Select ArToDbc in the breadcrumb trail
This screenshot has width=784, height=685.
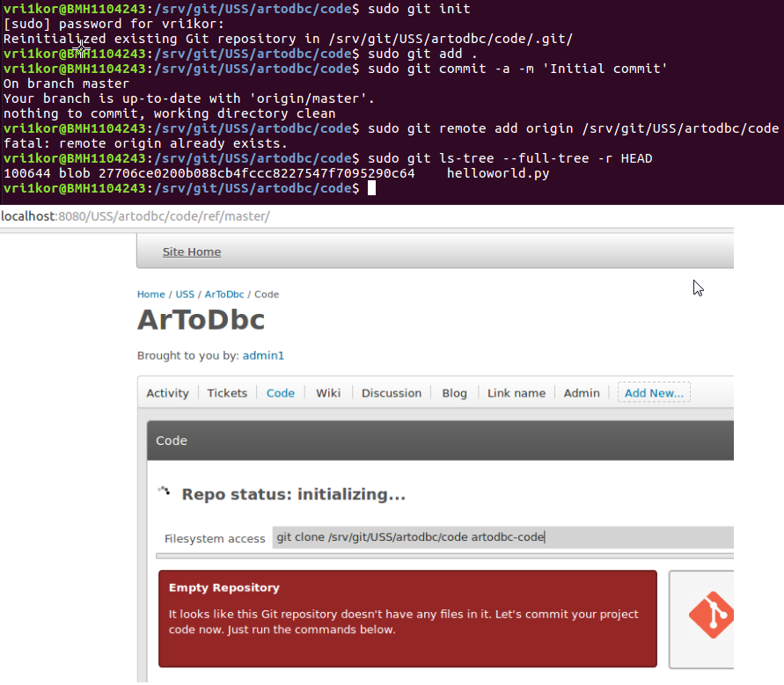(x=224, y=295)
